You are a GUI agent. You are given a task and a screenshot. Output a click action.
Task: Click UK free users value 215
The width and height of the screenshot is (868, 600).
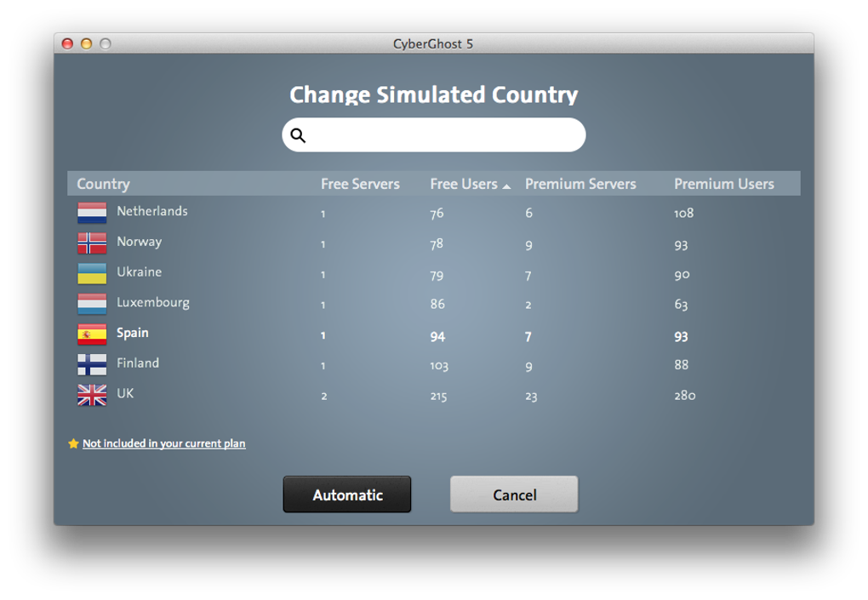[x=438, y=397]
